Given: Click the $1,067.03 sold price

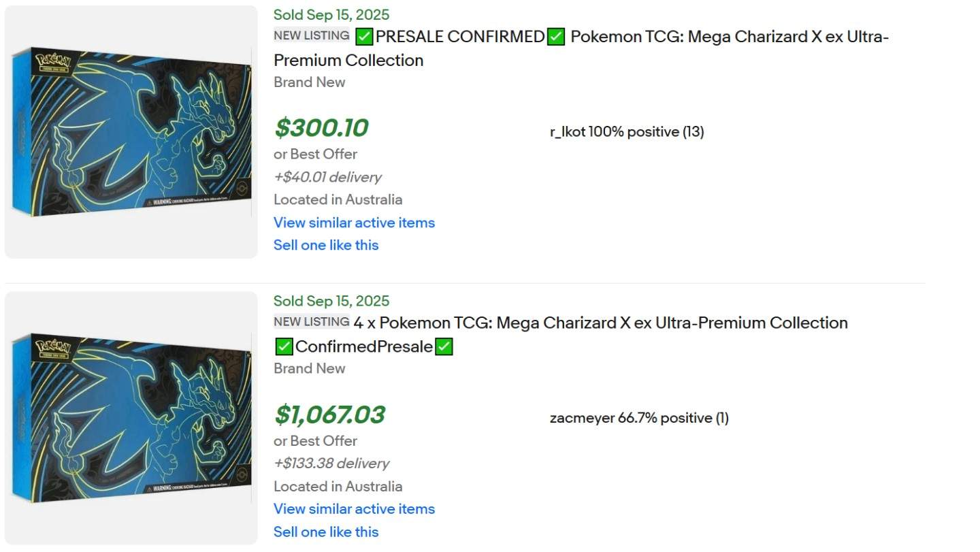Looking at the screenshot, I should [x=329, y=415].
